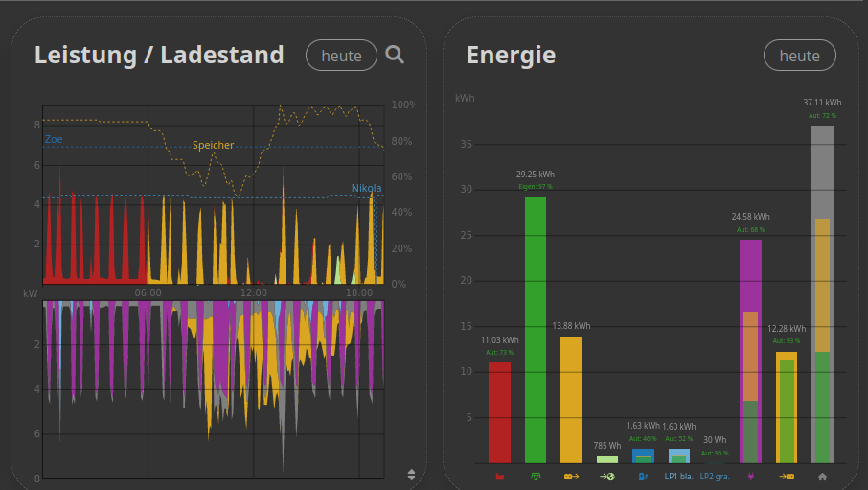
Task: Open the magnifier zoom icon beside heute
Action: 395,55
